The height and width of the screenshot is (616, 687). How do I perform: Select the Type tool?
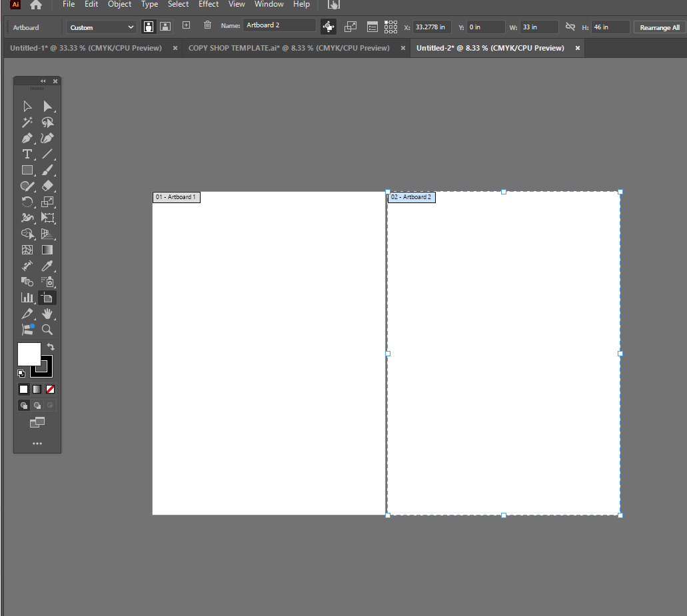(27, 154)
